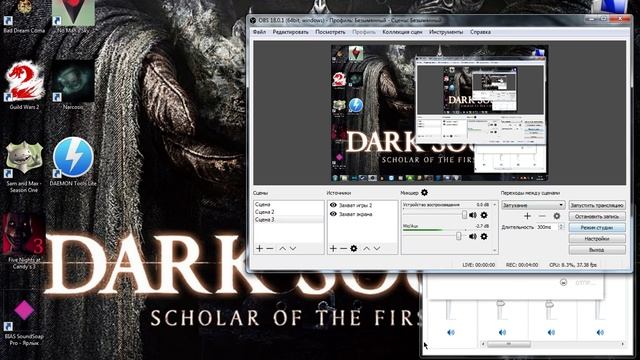Select the DAEMON Tools Lite desktop icon

pyautogui.click(x=73, y=162)
